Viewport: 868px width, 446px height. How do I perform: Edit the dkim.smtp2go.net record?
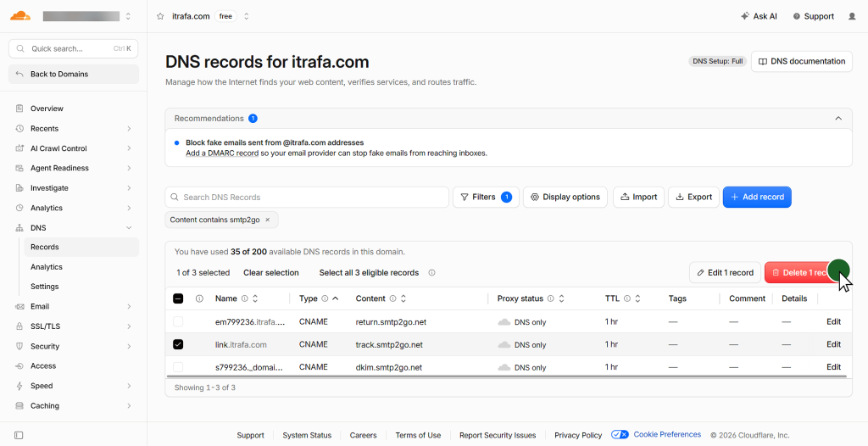(x=834, y=367)
